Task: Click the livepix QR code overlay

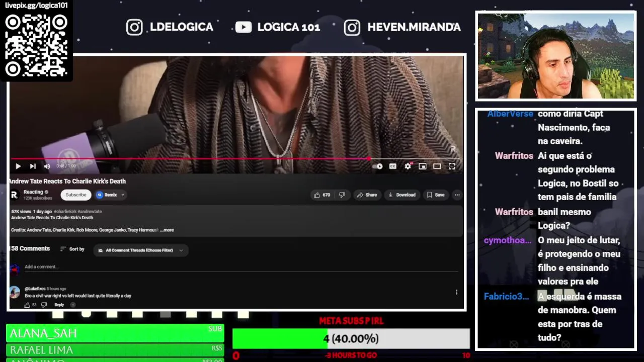Action: pyautogui.click(x=36, y=45)
